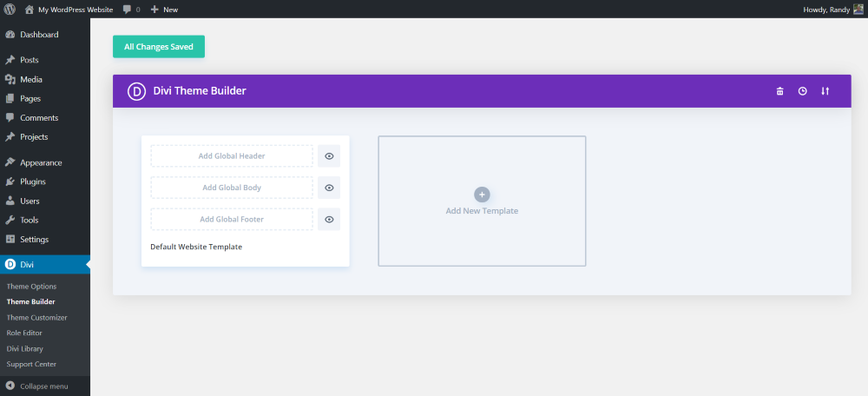Select the Theme Builder submenu link
The height and width of the screenshot is (396, 868).
(x=31, y=302)
